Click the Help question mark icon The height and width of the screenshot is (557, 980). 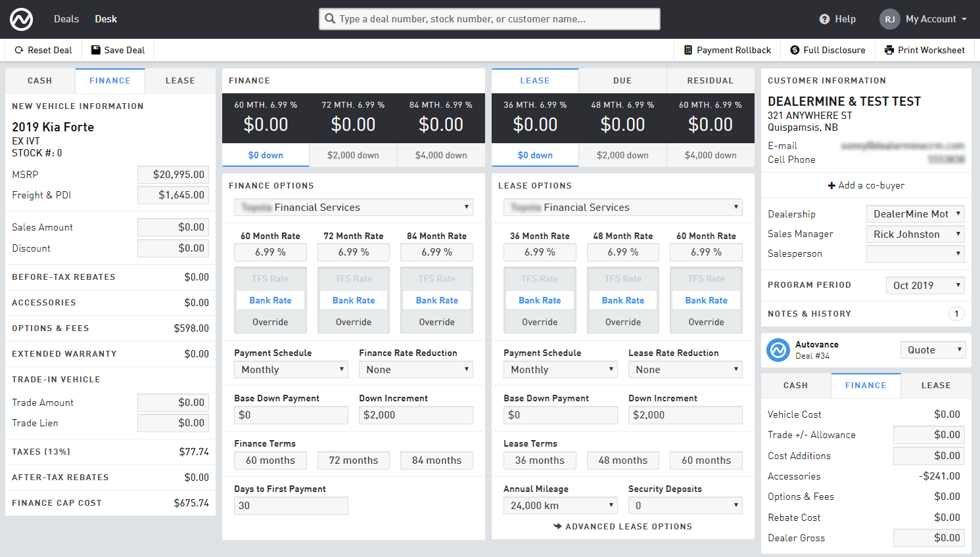click(824, 19)
